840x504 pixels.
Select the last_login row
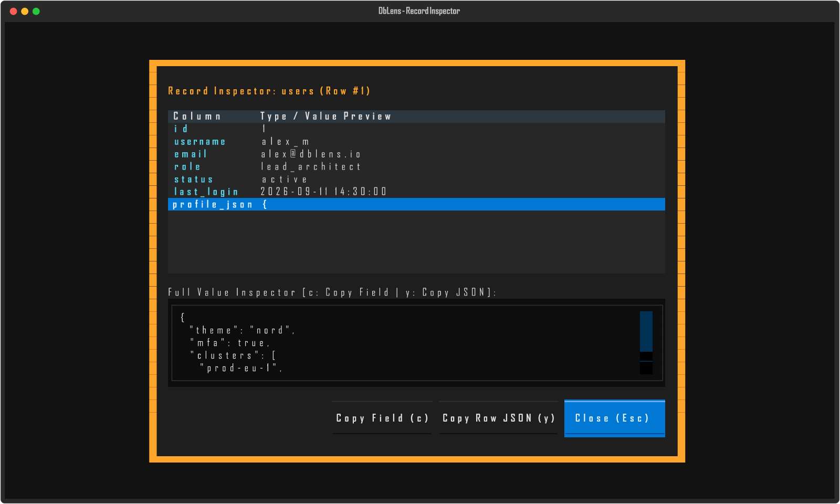pos(416,192)
